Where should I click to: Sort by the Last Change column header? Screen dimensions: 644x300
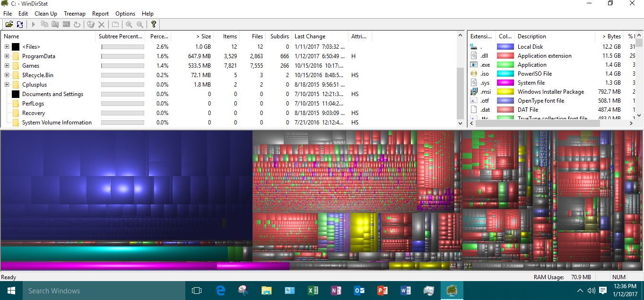pyautogui.click(x=320, y=36)
